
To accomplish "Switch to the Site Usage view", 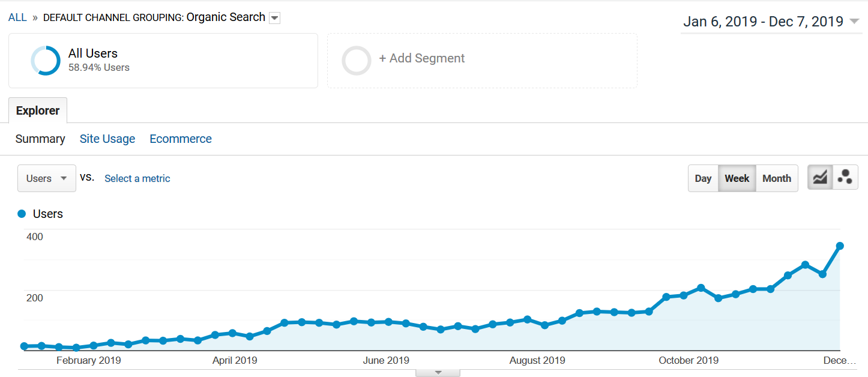I will pyautogui.click(x=107, y=139).
